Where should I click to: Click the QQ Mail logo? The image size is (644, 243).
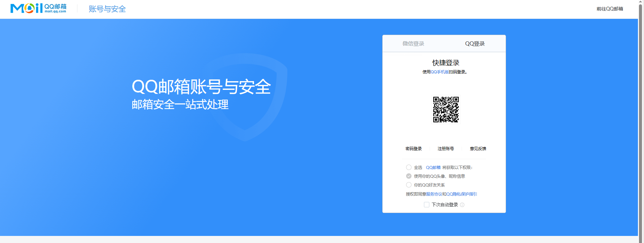tap(38, 8)
